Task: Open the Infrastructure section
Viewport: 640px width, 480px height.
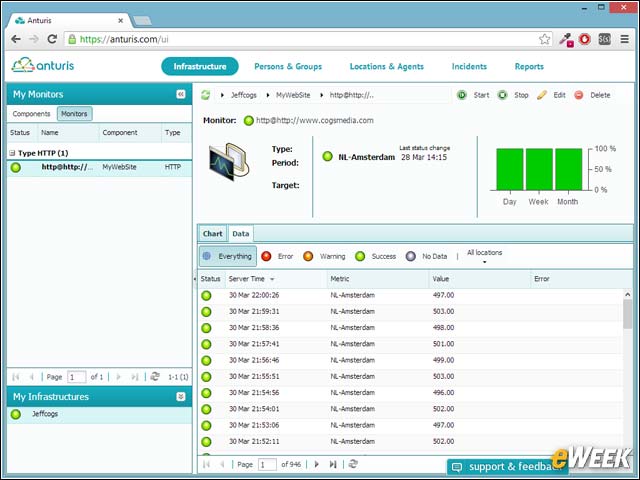Action: pyautogui.click(x=200, y=67)
